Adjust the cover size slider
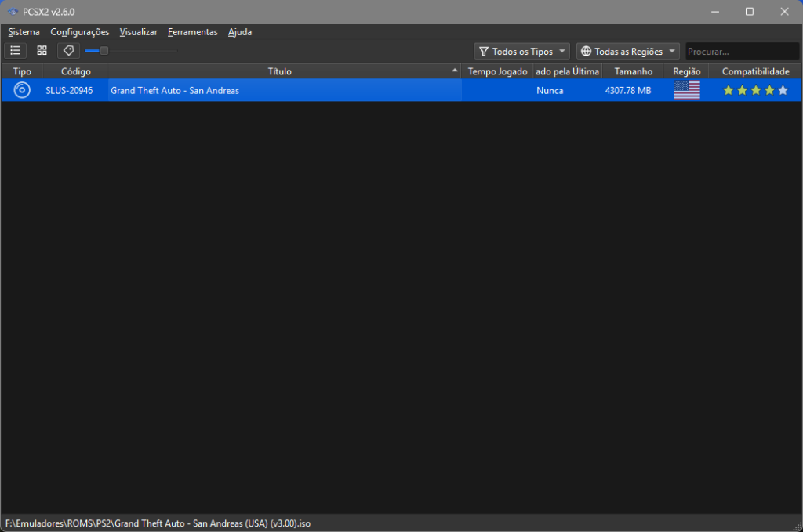 104,51
